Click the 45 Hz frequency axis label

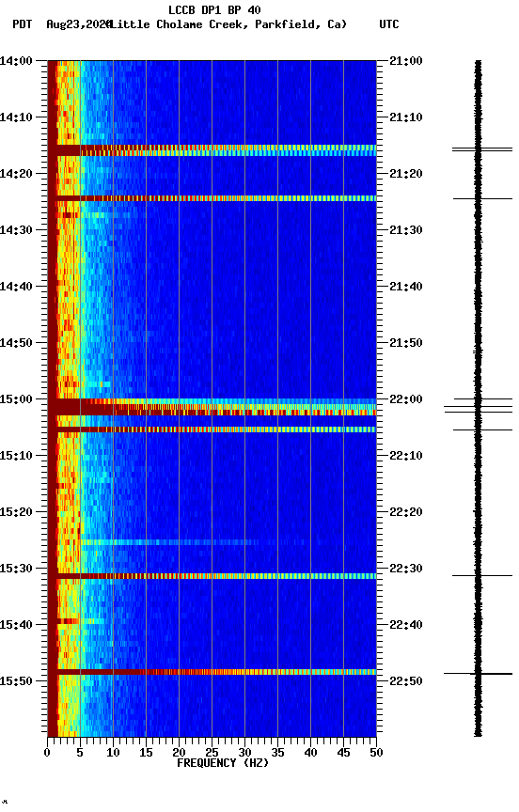tap(343, 753)
